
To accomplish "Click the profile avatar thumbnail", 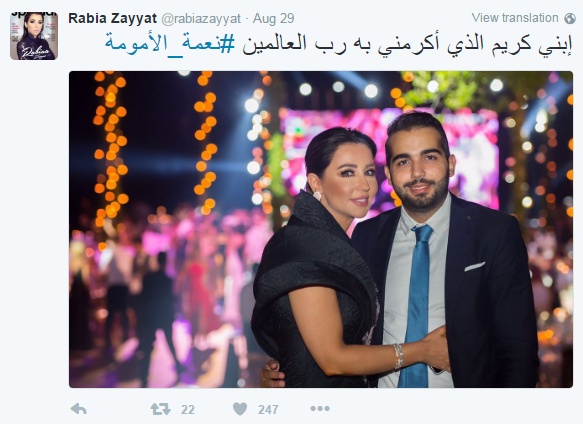I will (x=34, y=36).
